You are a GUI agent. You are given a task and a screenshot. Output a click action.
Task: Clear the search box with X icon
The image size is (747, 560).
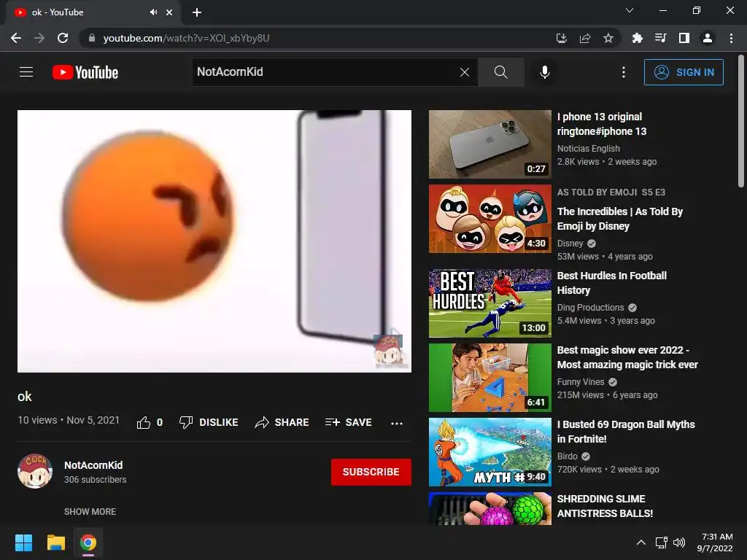click(465, 72)
